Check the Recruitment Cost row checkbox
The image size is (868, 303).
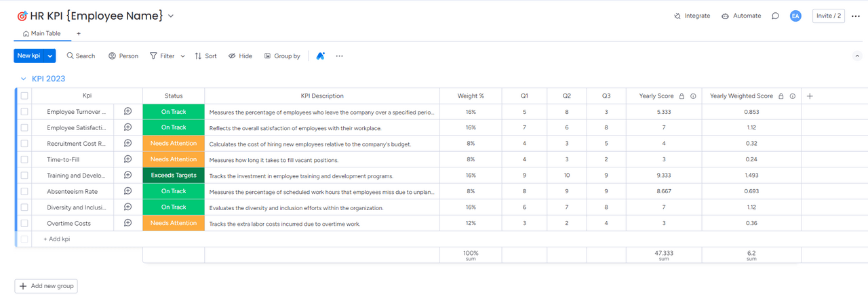coord(24,144)
